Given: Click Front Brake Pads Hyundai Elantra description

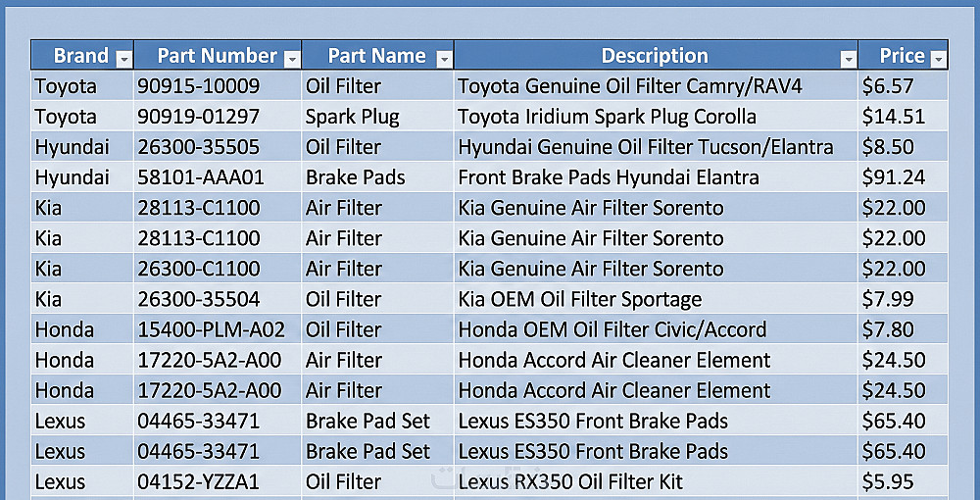Looking at the screenshot, I should 609,177.
